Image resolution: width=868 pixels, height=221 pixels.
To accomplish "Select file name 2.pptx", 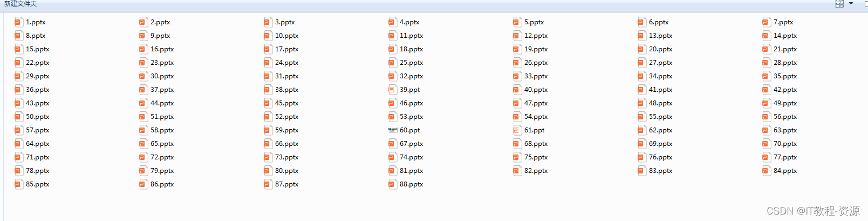I will click(160, 22).
